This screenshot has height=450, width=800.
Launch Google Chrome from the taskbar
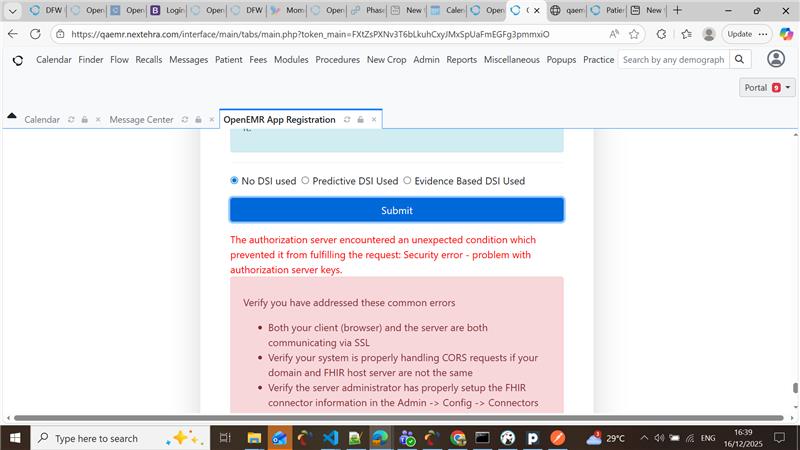click(458, 438)
